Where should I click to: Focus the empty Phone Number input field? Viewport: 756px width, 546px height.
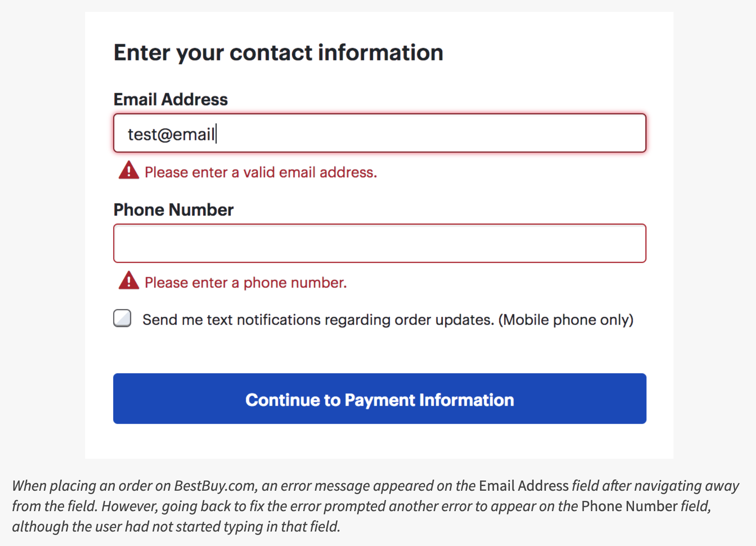click(379, 243)
